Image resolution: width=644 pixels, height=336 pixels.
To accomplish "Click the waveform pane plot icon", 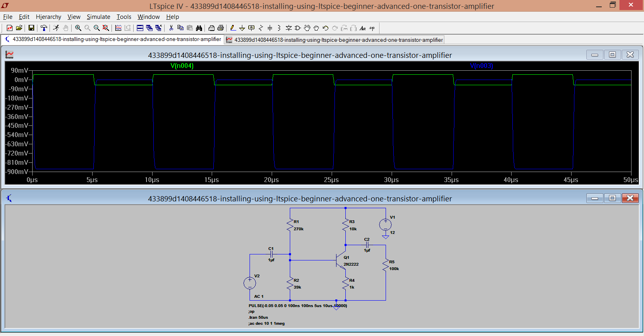I will [x=9, y=55].
